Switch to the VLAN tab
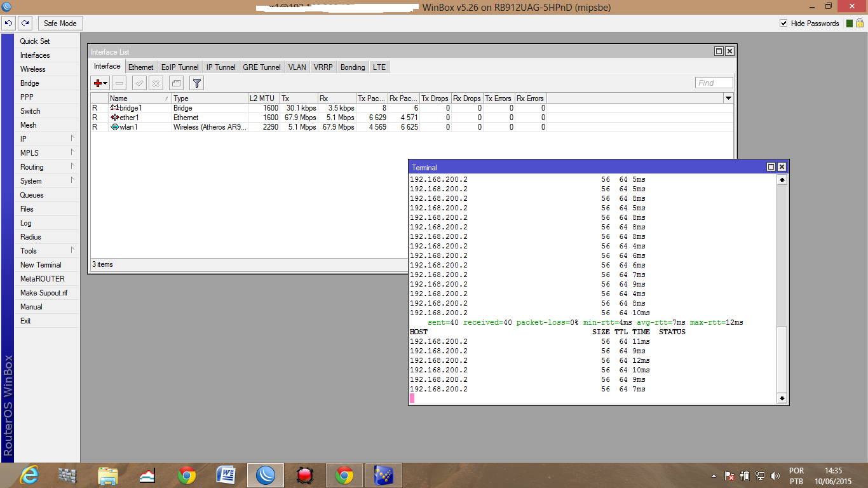The width and height of the screenshot is (868, 488). 297,67
